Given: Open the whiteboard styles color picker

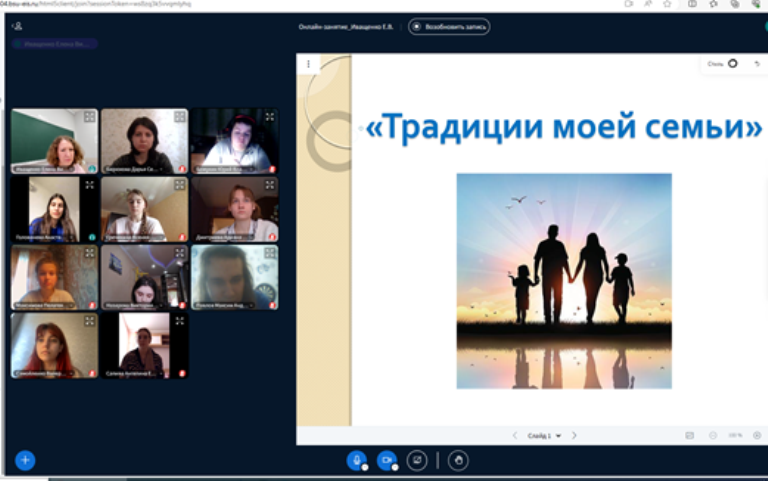Looking at the screenshot, I should coord(732,64).
